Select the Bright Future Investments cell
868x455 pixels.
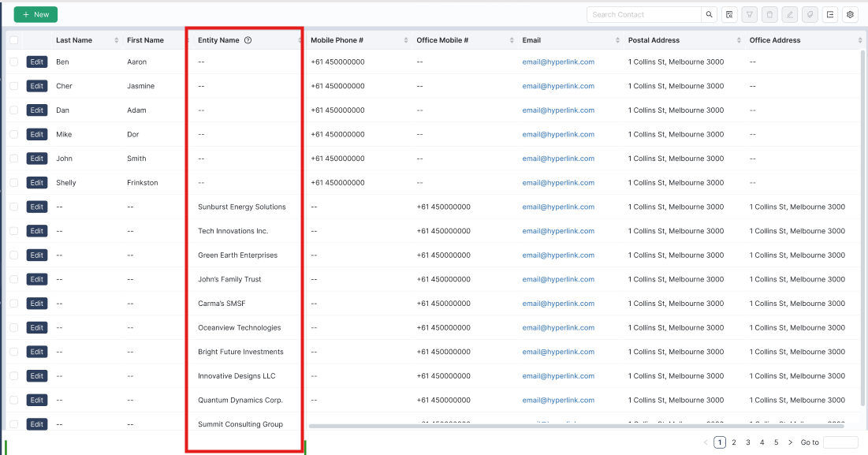pos(240,352)
